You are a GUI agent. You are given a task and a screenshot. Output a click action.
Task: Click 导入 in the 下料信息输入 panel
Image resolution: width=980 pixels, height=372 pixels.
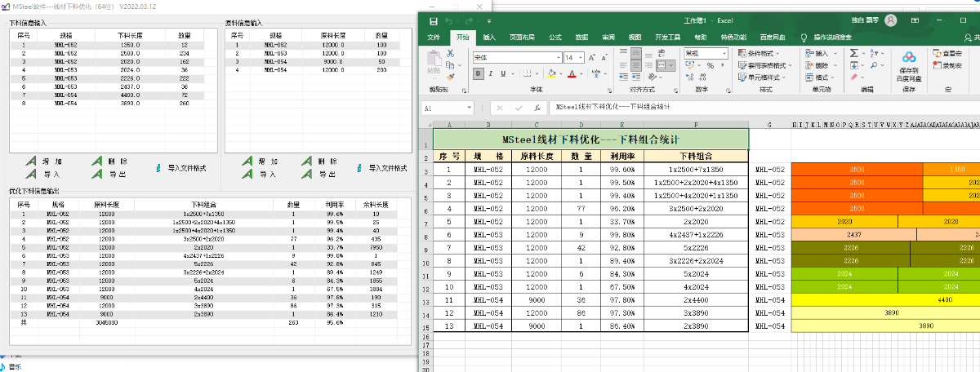pyautogui.click(x=42, y=174)
